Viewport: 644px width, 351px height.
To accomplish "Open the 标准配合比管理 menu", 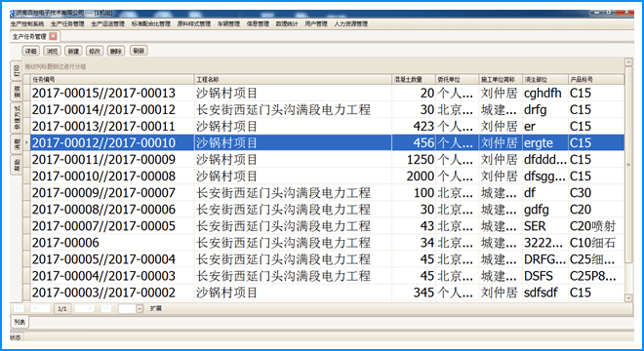I will click(150, 23).
